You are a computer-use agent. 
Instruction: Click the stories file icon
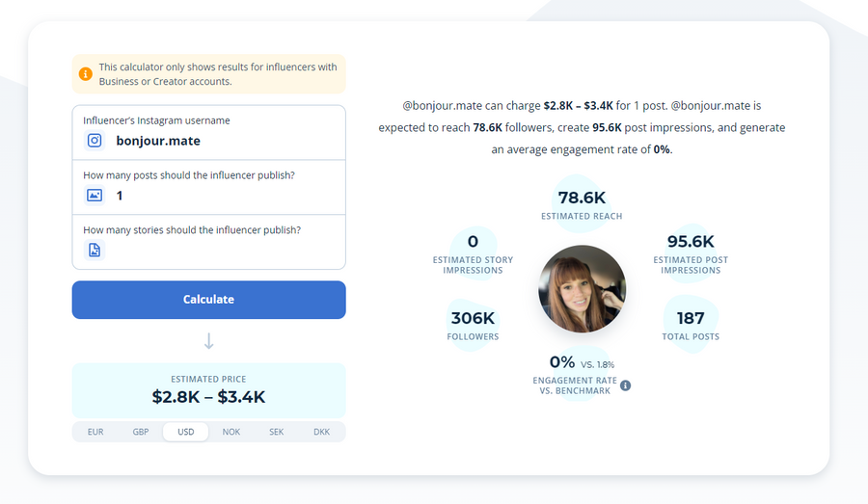(95, 250)
